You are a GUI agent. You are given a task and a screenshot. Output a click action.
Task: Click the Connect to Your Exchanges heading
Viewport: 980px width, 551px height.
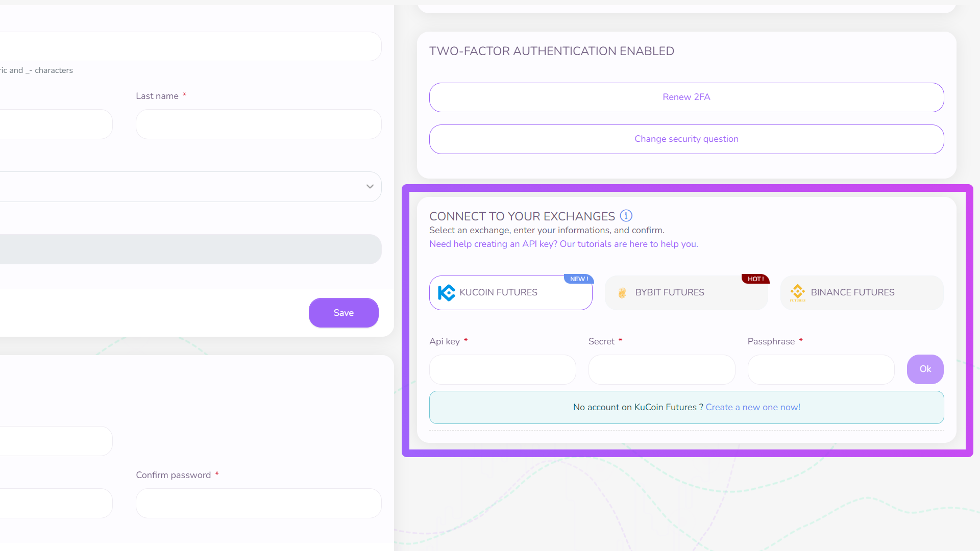click(522, 216)
